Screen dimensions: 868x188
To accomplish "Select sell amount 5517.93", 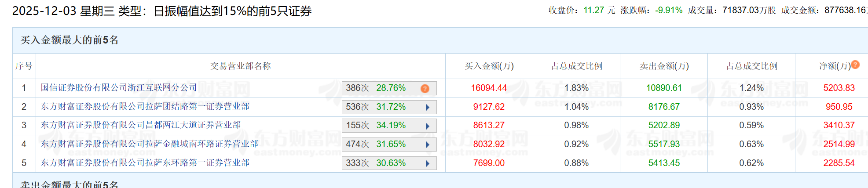I will click(664, 144).
